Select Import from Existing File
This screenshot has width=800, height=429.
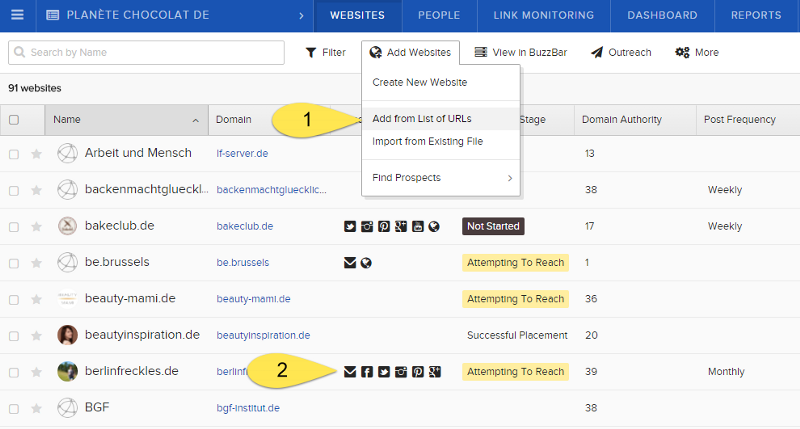tap(441, 141)
